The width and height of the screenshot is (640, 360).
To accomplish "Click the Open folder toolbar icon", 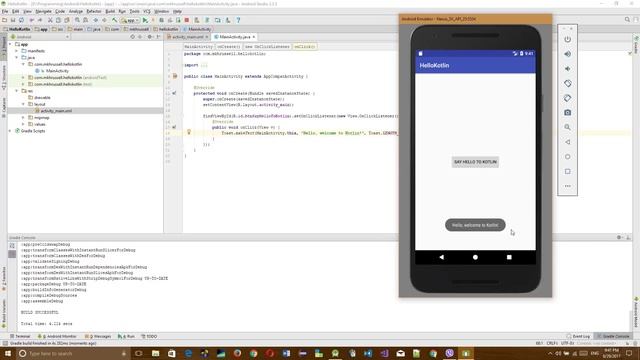I will coord(4,20).
